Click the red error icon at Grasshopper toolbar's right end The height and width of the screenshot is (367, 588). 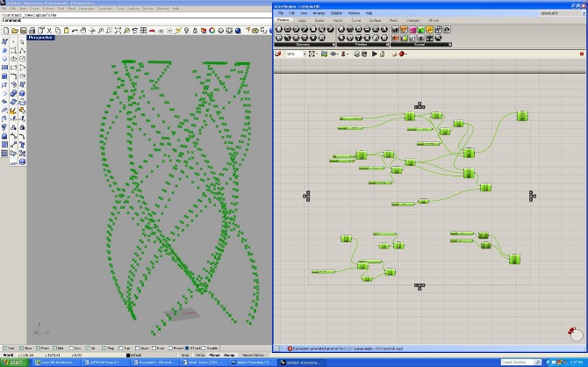[582, 54]
